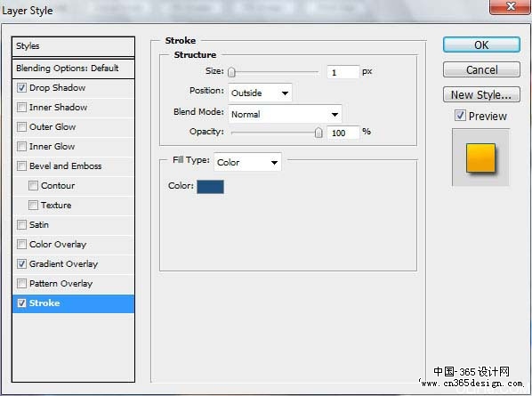This screenshot has height=396, width=532.
Task: Click the Cancel button
Action: (481, 69)
